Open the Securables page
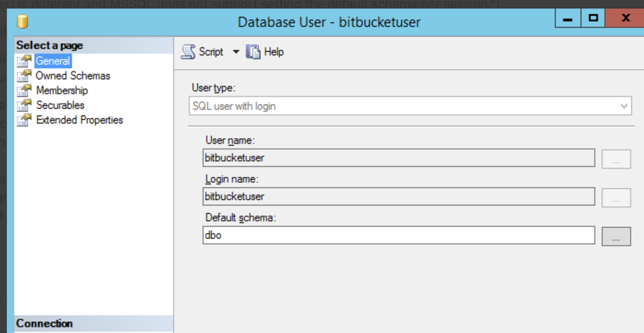Screen dimensions: 644x333 [x=60, y=105]
